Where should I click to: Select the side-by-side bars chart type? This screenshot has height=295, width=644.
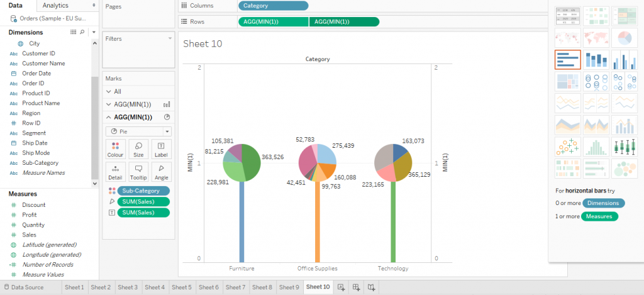pos(625,60)
